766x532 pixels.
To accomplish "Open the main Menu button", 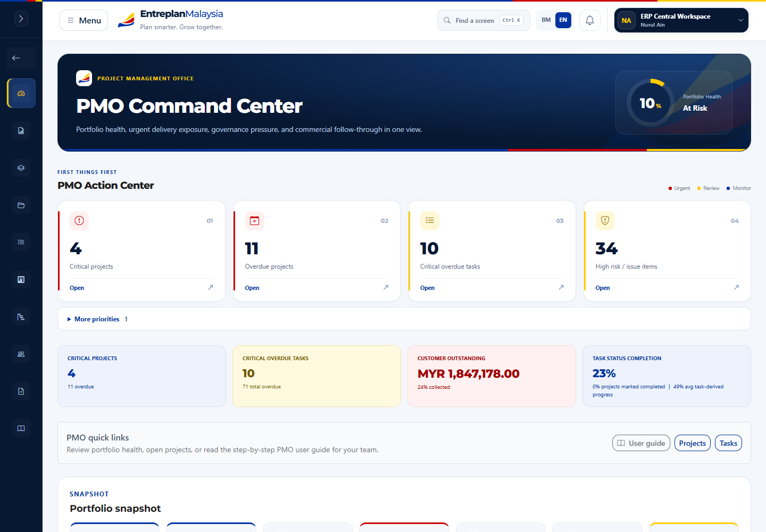I will click(x=84, y=20).
